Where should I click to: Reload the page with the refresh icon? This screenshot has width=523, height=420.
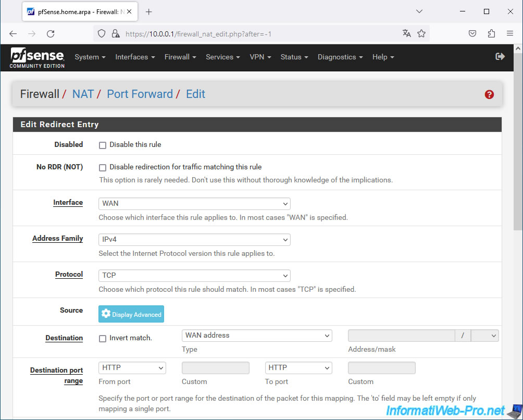pyautogui.click(x=51, y=34)
